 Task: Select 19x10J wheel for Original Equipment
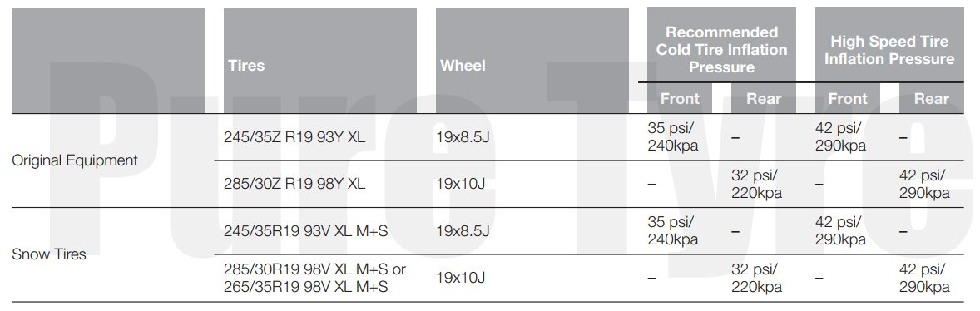coord(461,185)
